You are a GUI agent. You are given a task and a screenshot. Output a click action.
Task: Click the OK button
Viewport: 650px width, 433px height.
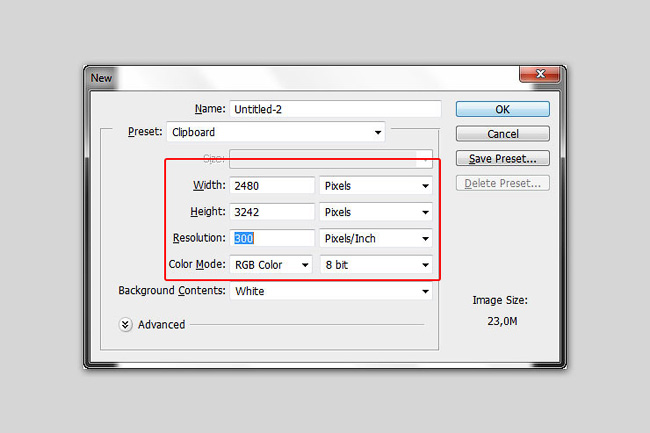502,109
